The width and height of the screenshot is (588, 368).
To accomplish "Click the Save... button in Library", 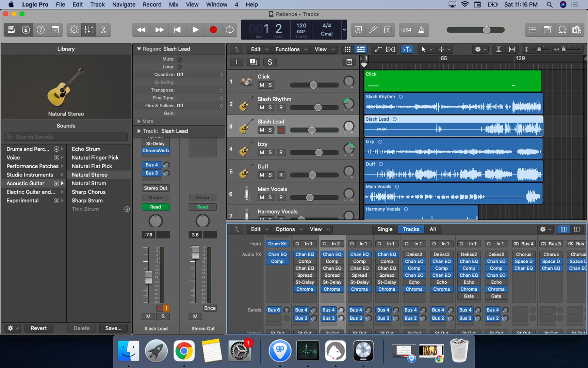I will tap(113, 328).
